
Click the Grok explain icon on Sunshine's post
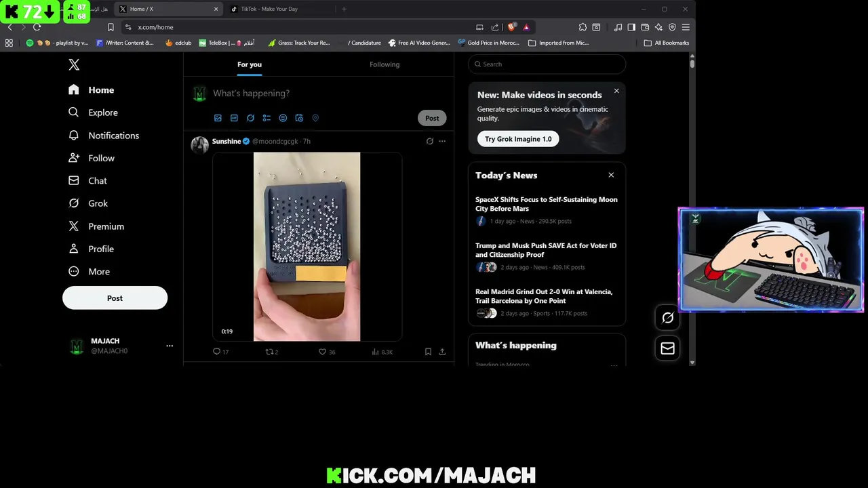[429, 141]
